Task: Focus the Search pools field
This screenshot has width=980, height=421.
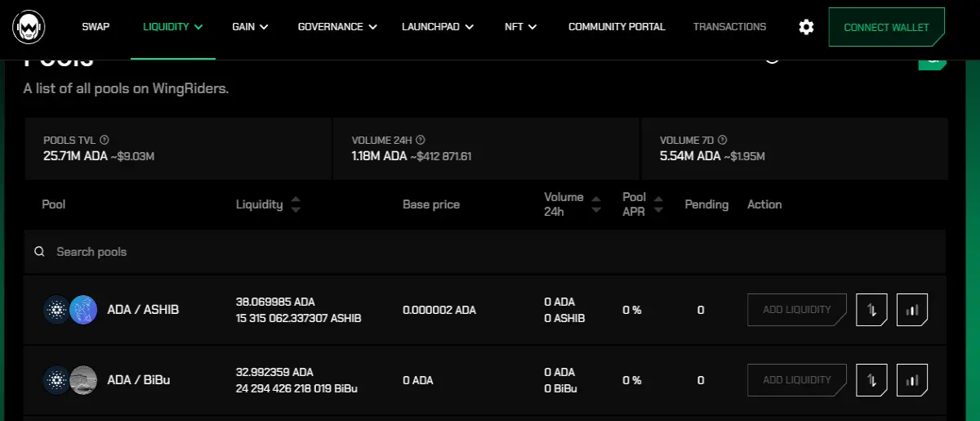Action: [485, 252]
